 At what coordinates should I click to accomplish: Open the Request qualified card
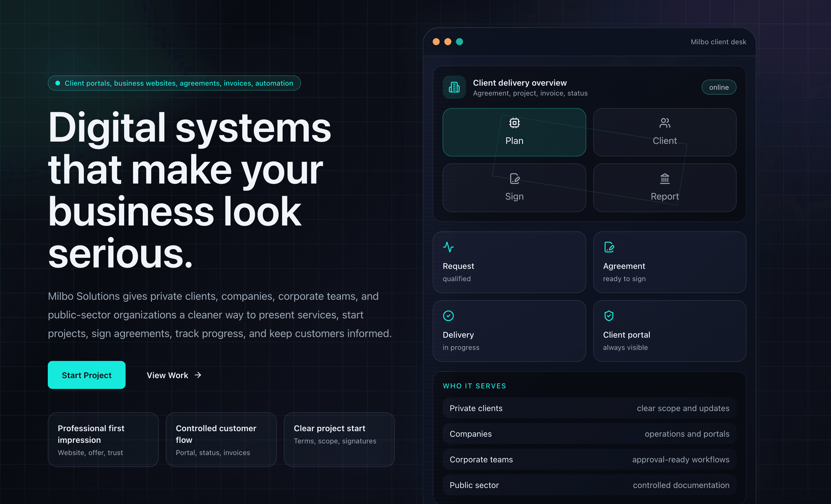[x=509, y=262]
